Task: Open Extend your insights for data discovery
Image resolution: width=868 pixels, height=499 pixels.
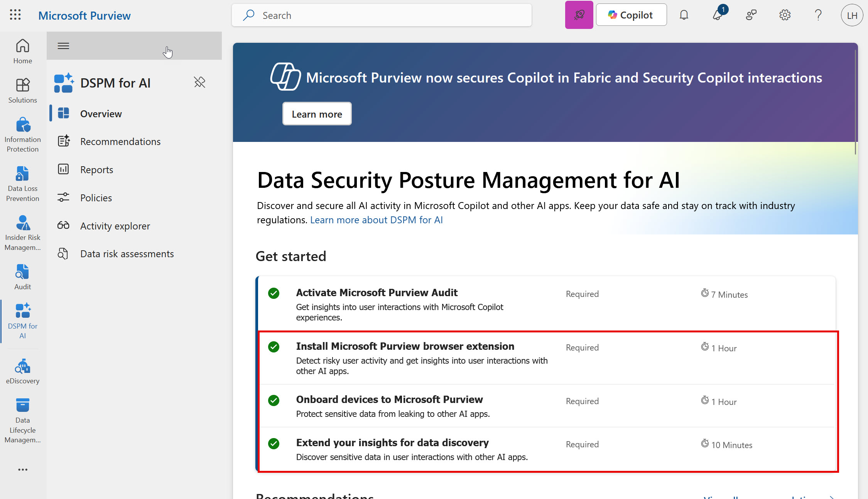Action: (392, 443)
